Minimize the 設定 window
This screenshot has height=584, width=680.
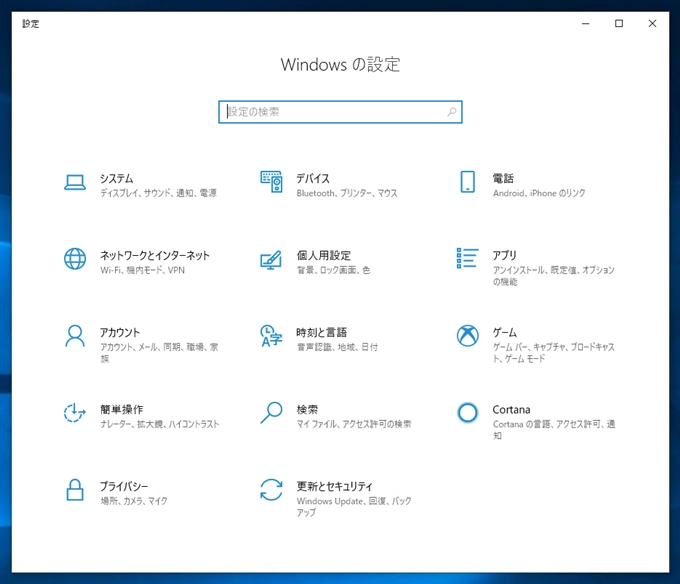585,23
